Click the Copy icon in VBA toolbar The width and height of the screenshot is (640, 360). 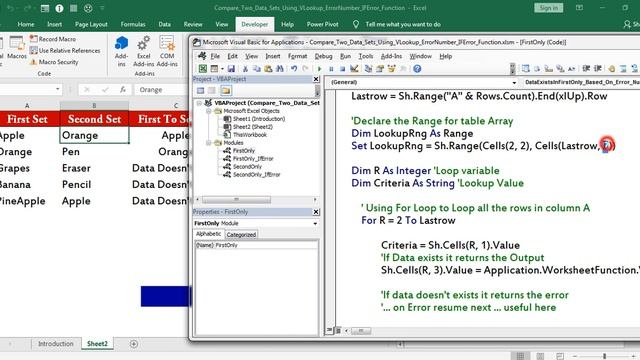257,69
